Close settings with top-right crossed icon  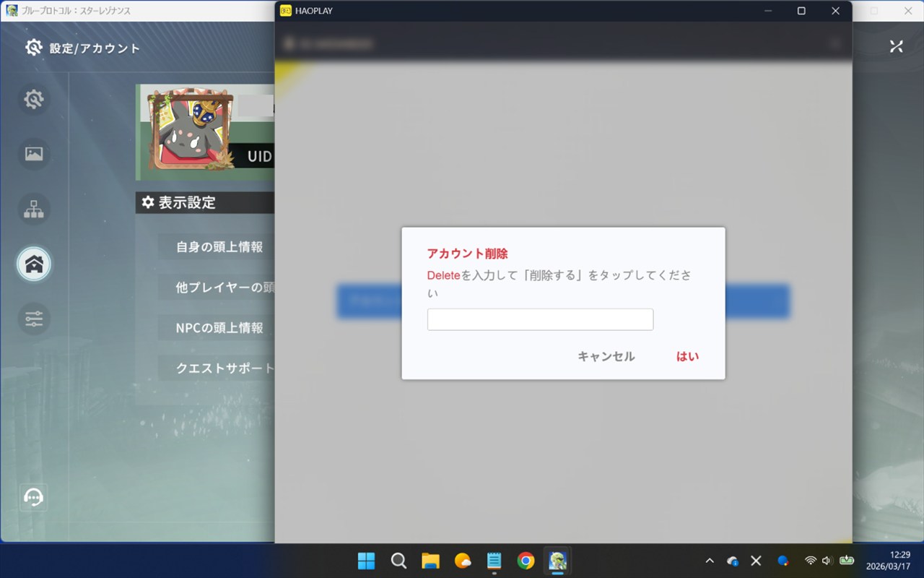896,46
